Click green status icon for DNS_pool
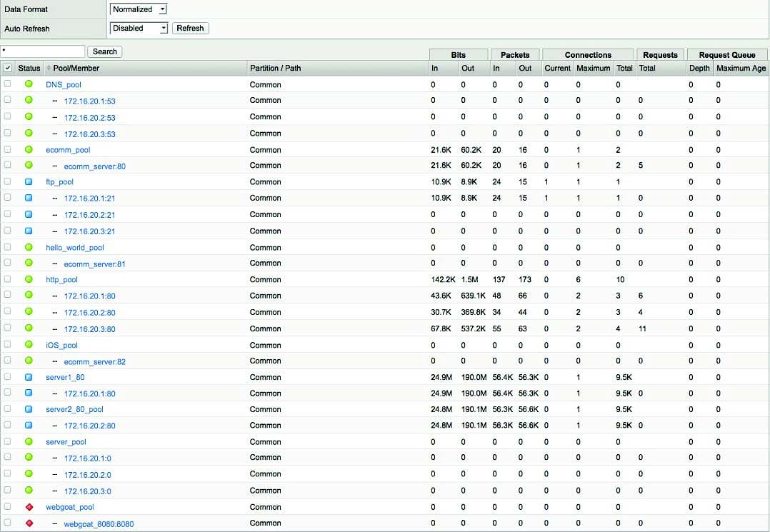 point(29,84)
